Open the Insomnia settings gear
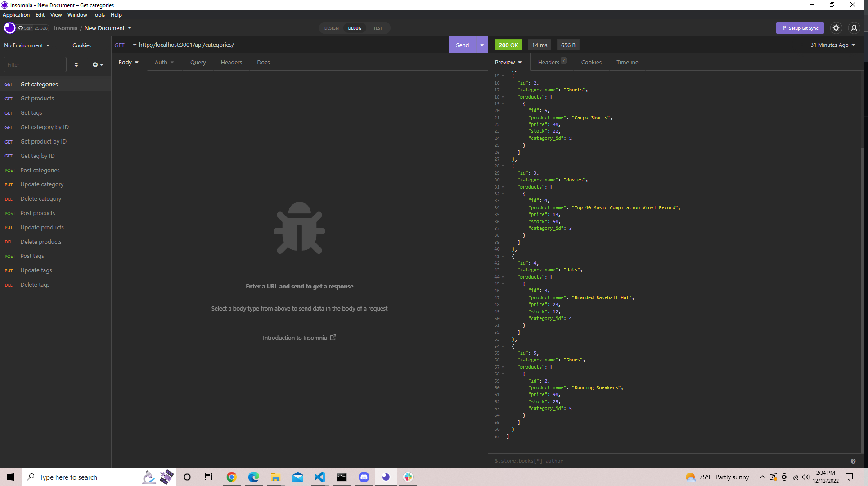This screenshot has height=486, width=868. (x=836, y=28)
